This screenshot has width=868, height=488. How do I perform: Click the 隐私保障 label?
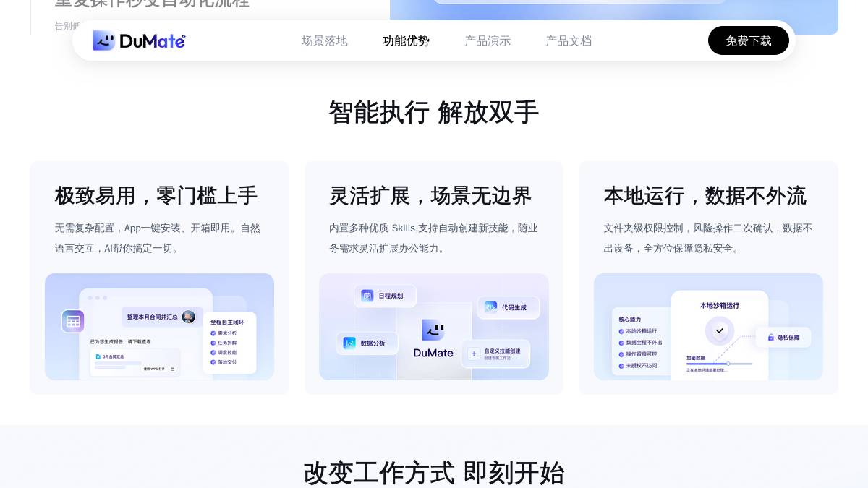[788, 337]
